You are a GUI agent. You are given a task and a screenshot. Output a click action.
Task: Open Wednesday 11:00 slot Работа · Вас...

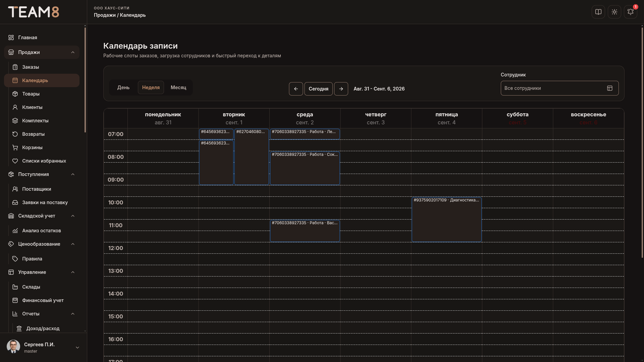305,231
